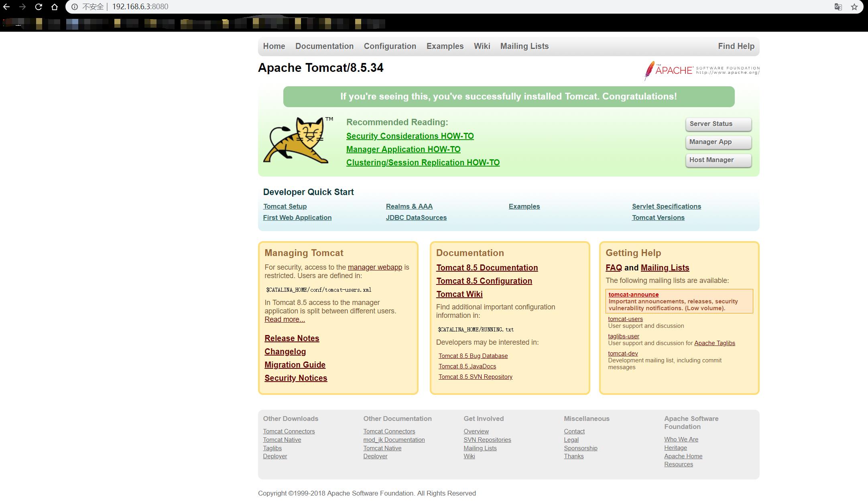Open the Tomcat Setup link

[x=285, y=206]
